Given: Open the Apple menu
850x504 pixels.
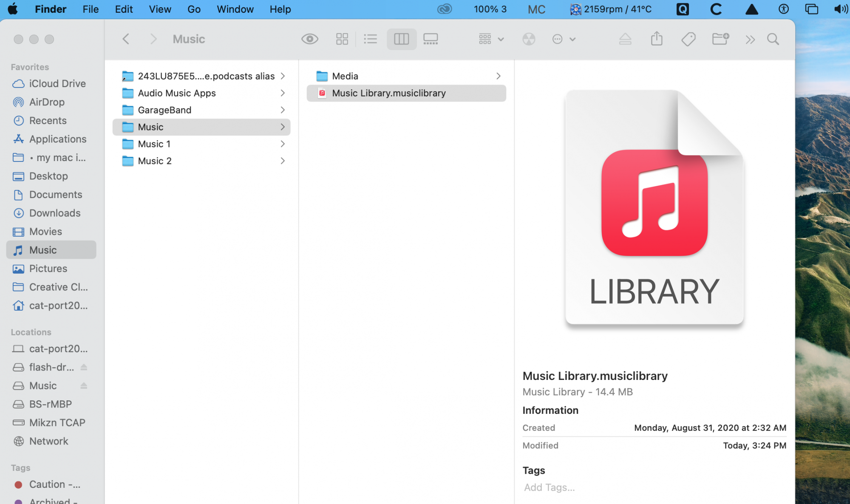Looking at the screenshot, I should click(13, 9).
